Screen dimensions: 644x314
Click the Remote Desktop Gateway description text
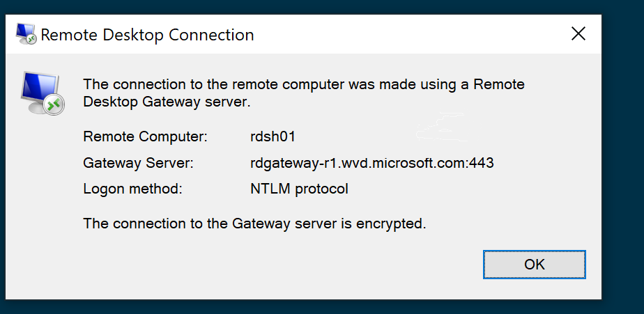click(x=304, y=93)
